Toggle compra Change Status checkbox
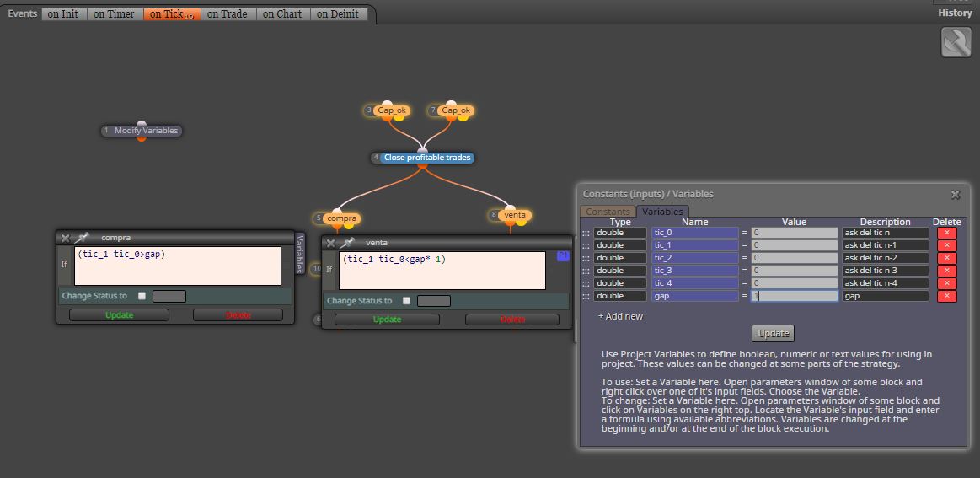This screenshot has height=478, width=980. (x=142, y=296)
